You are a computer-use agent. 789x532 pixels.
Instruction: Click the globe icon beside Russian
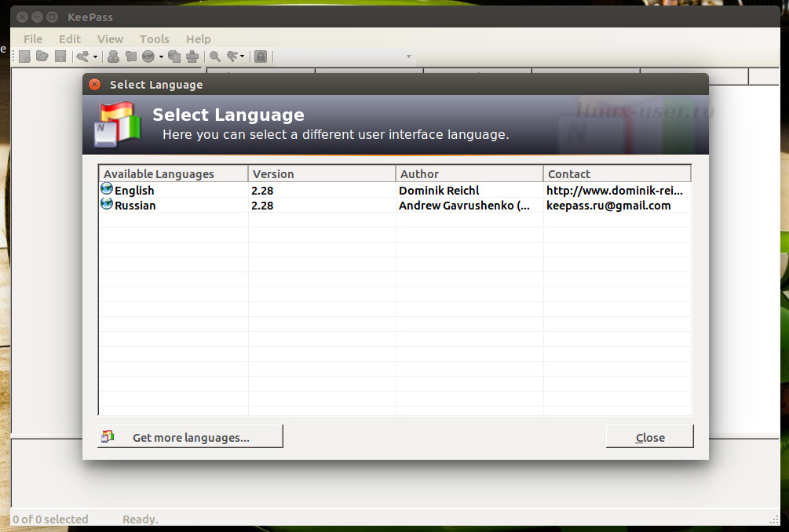tap(107, 204)
